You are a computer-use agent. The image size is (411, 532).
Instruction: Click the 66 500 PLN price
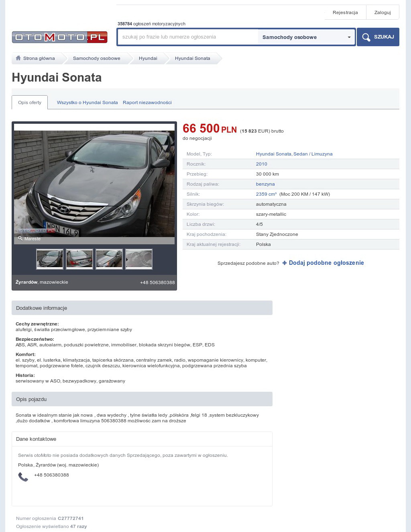[x=210, y=129]
